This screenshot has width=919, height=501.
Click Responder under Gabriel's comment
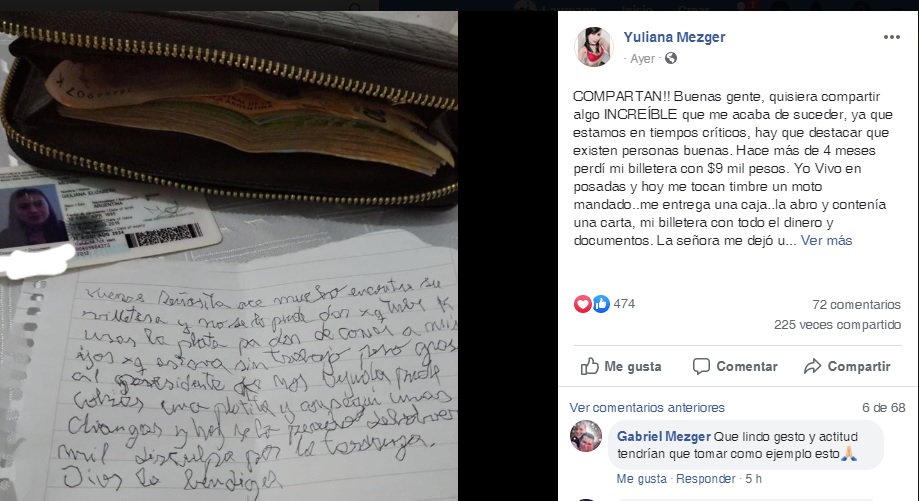tap(706, 479)
